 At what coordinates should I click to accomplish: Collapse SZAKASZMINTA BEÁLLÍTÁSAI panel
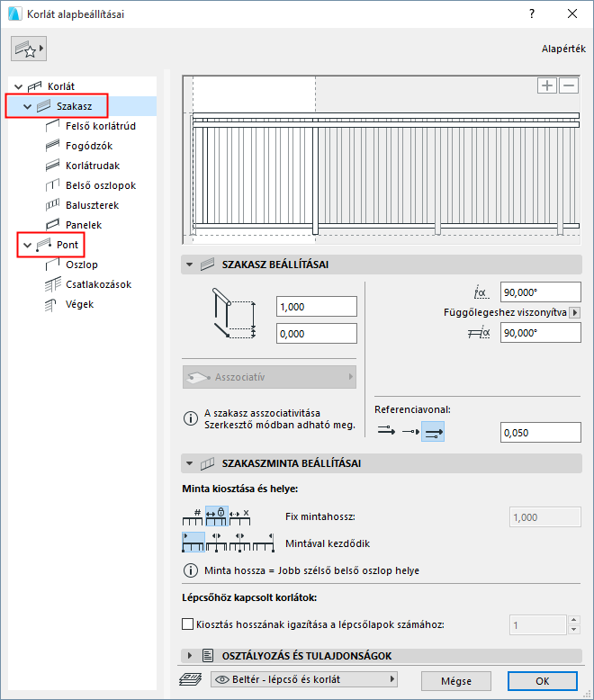pos(189,463)
